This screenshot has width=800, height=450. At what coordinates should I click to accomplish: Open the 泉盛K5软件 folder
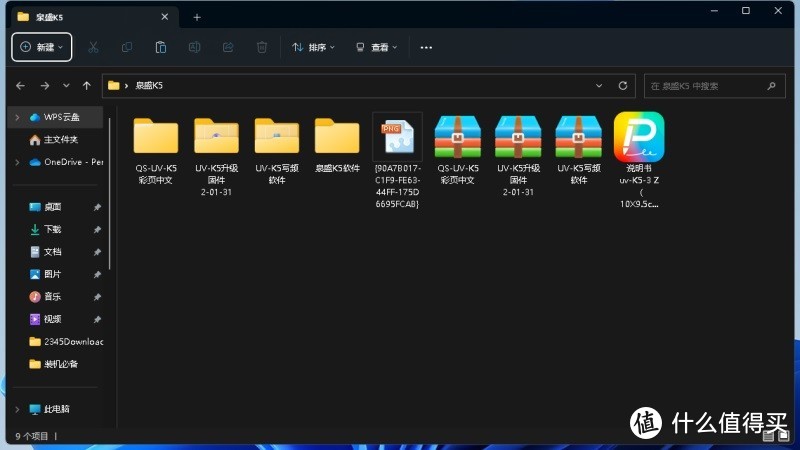(337, 137)
